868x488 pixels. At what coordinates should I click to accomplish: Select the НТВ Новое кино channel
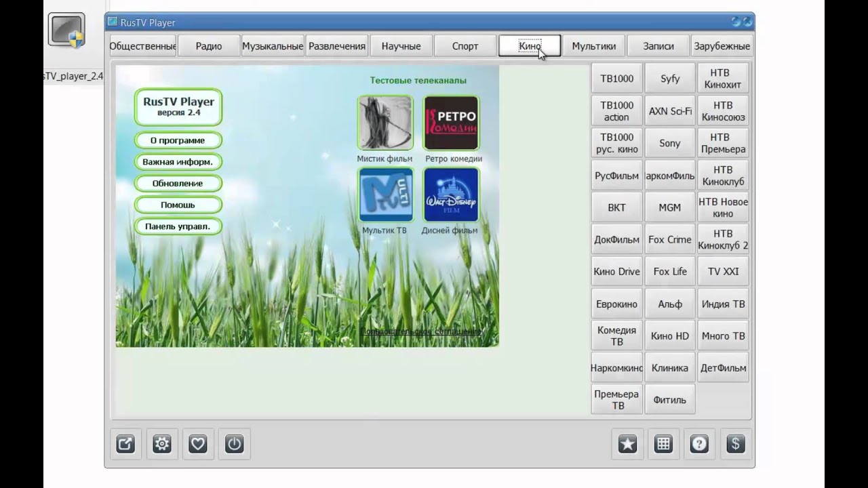[x=724, y=207]
